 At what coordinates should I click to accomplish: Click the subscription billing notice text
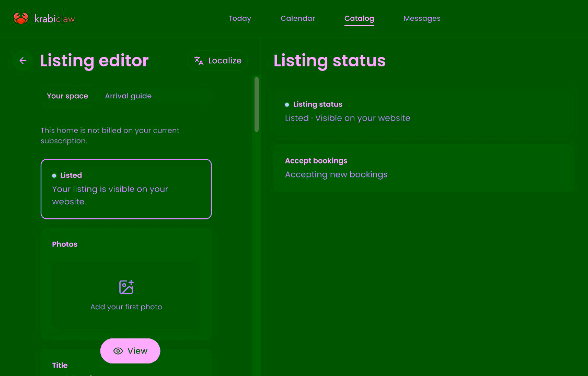(110, 136)
